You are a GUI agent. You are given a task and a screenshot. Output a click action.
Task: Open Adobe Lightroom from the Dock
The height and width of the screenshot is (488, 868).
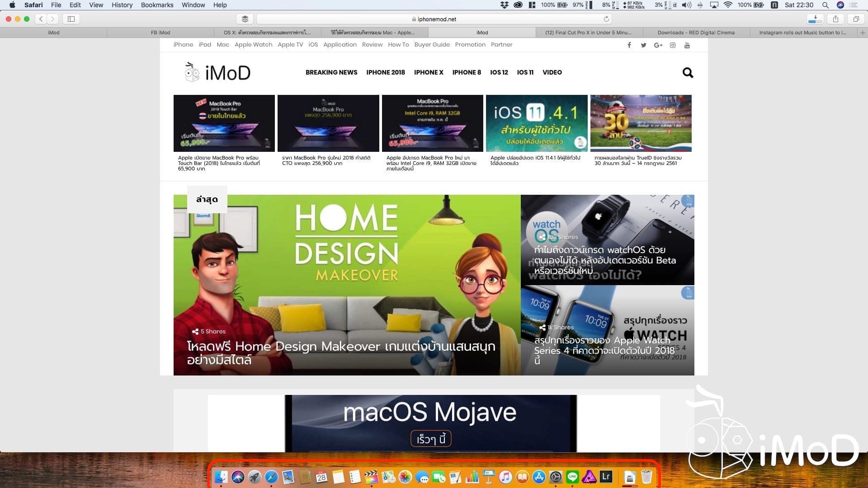coord(606,478)
